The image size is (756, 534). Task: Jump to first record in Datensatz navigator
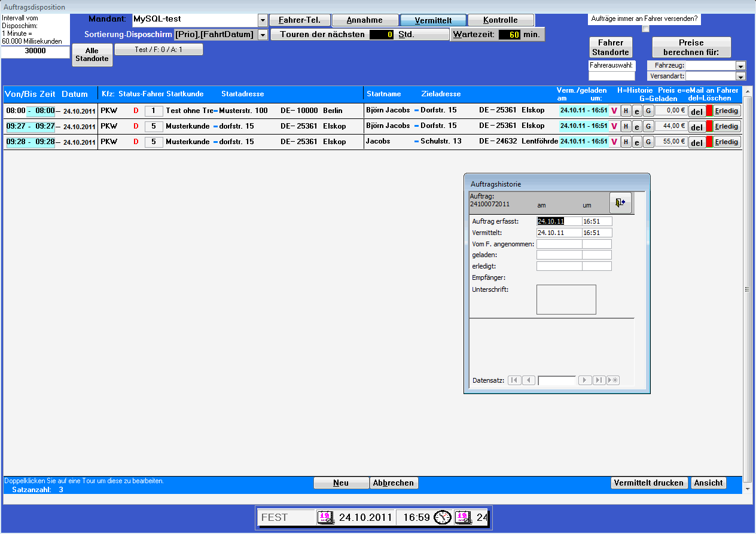514,380
